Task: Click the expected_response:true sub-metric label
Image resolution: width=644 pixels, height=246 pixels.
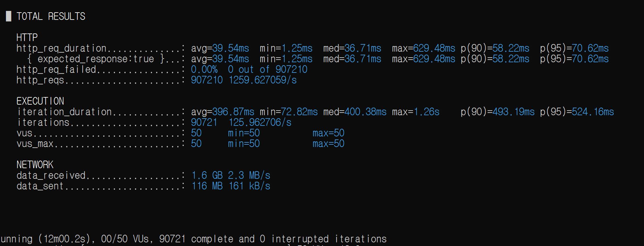Action: [x=96, y=59]
